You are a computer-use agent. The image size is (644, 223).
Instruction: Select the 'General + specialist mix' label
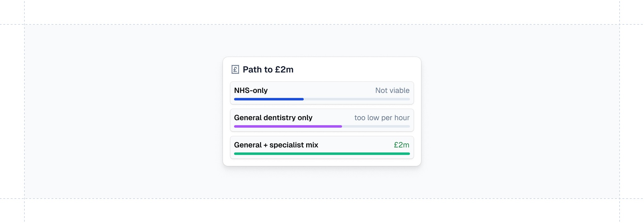[276, 145]
